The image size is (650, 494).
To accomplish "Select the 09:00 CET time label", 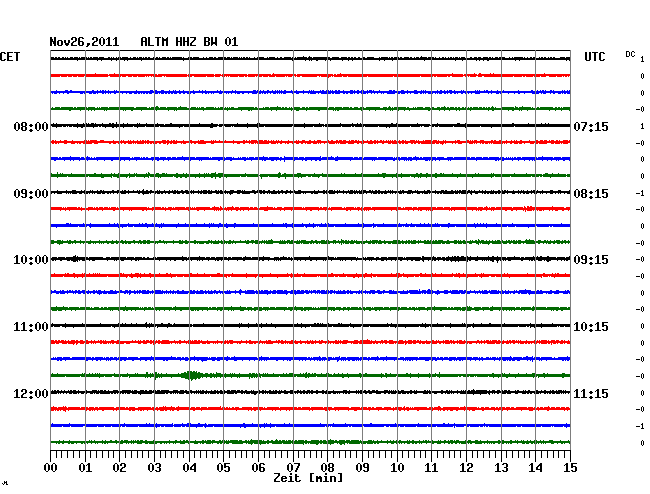I will tap(31, 194).
